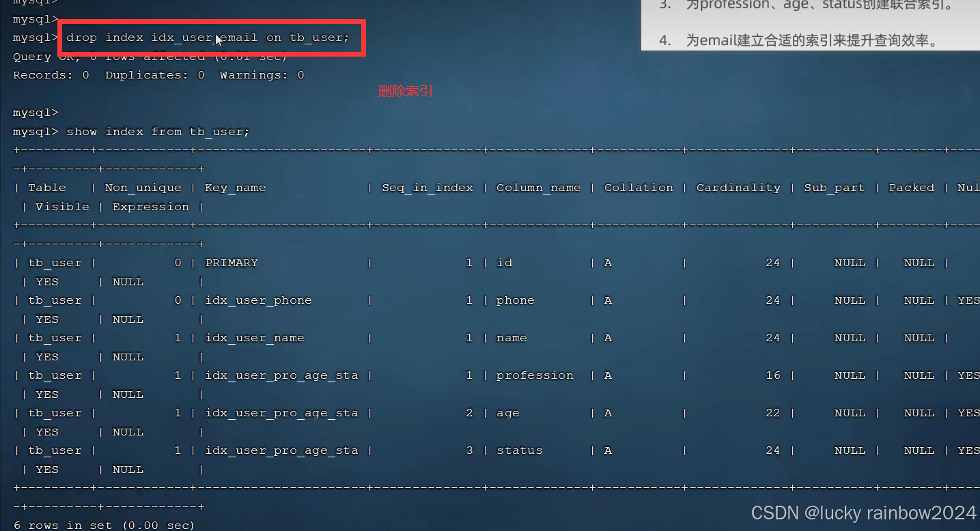
Task: Click the 'drop index idx_user_email on tb_user;' command
Action: coord(208,38)
